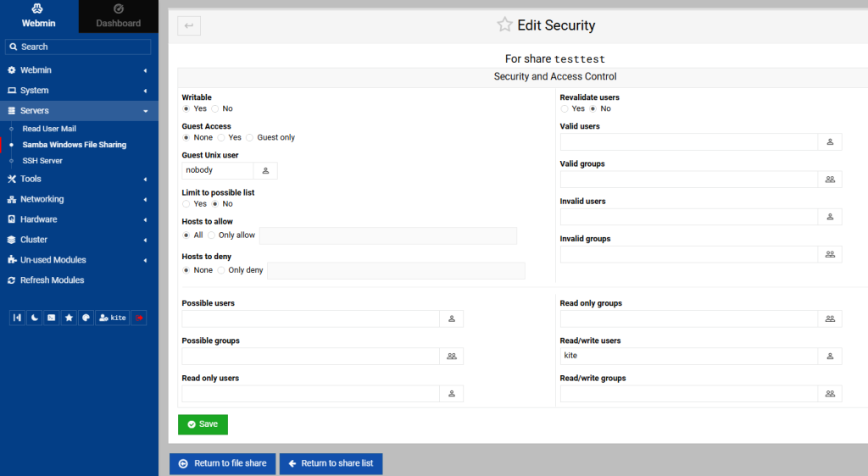Switch to the Dashboard tab
The height and width of the screenshot is (476, 868).
(x=119, y=17)
